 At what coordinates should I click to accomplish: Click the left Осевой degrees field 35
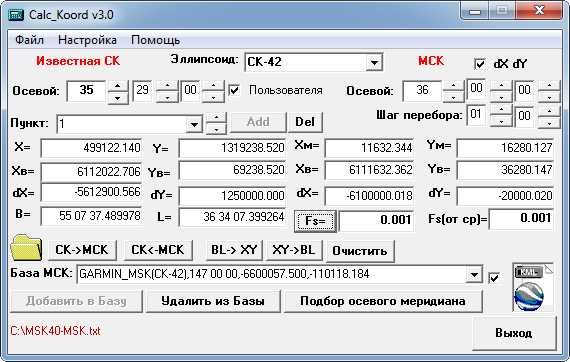87,90
